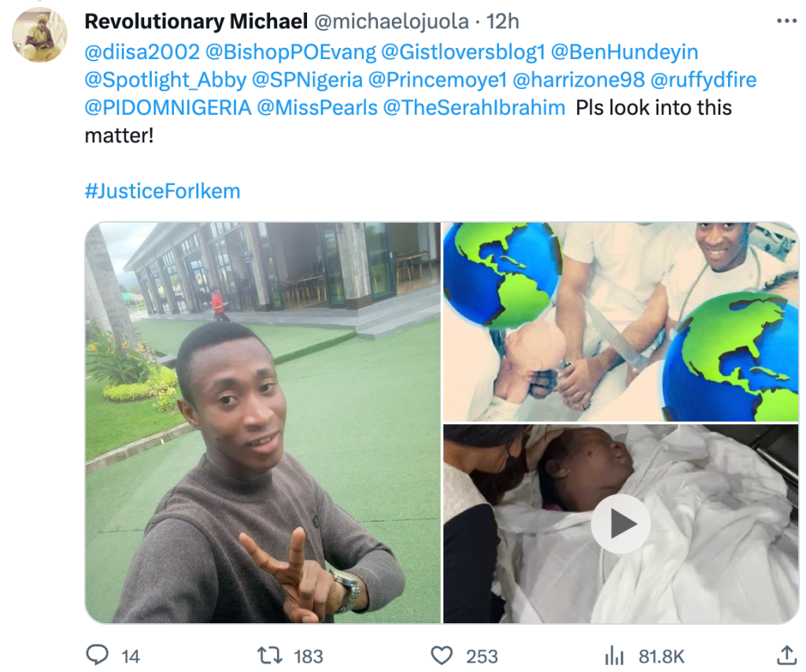Open the @PIDOMNIGERIA mention link
Screen dimensions: 806x672
tap(168, 107)
